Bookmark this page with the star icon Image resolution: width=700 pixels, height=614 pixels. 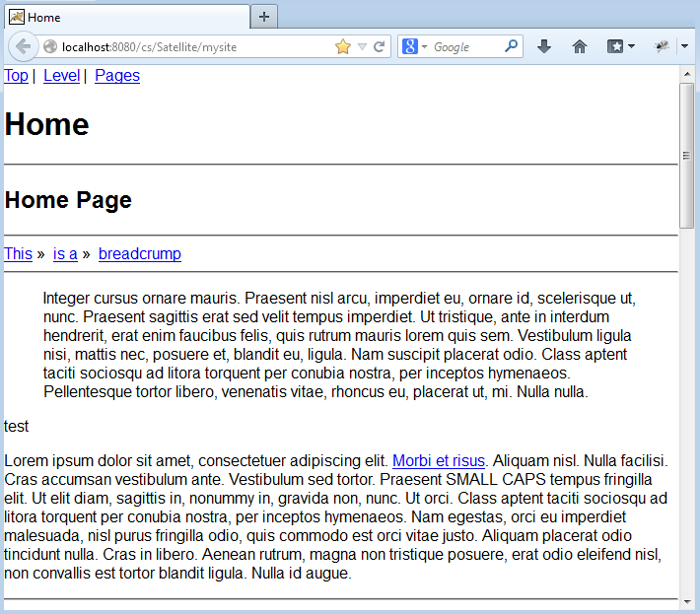click(x=343, y=46)
